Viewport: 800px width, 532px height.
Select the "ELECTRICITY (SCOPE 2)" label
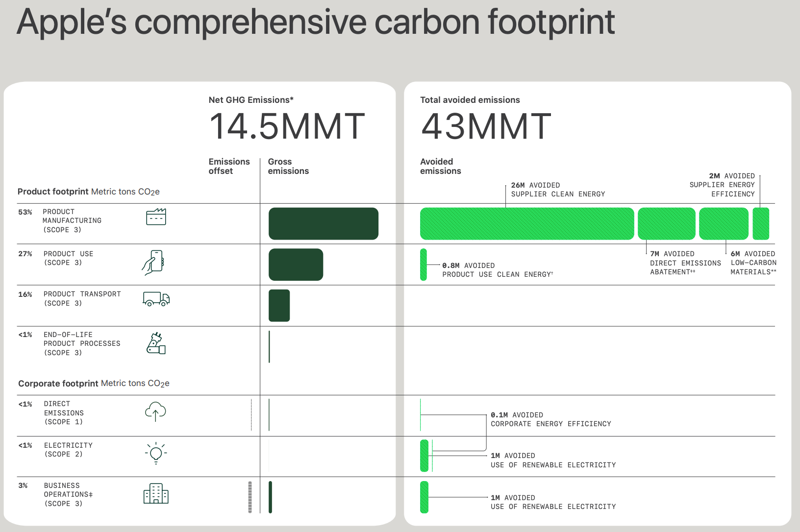[x=68, y=450]
